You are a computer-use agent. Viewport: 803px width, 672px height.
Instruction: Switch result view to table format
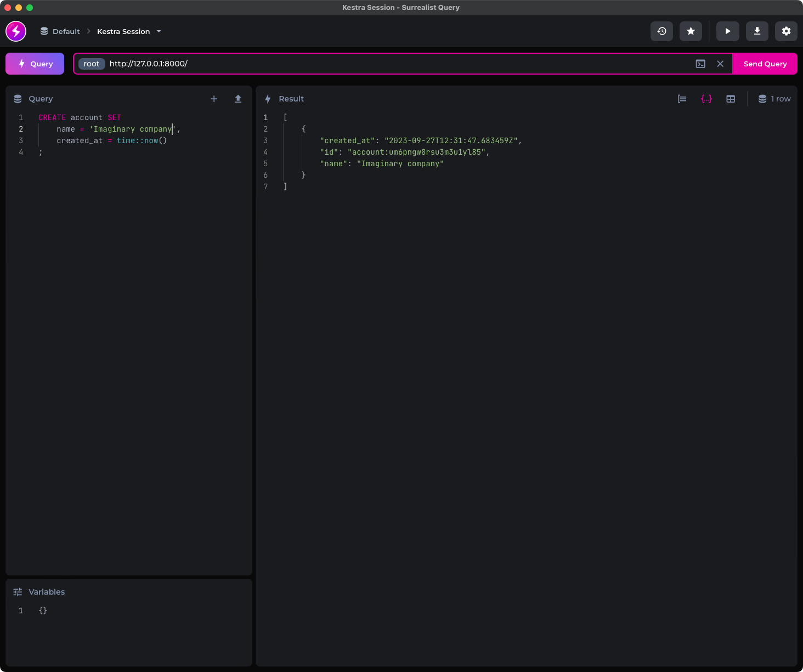[731, 99]
